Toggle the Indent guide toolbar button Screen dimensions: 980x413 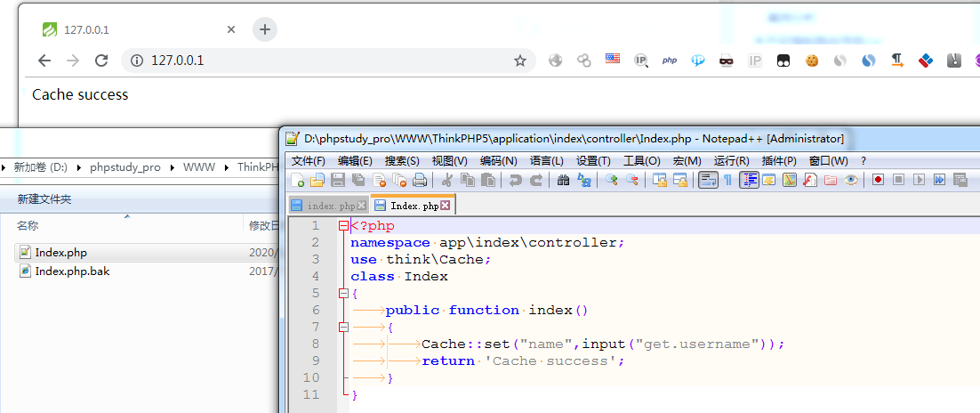point(749,180)
